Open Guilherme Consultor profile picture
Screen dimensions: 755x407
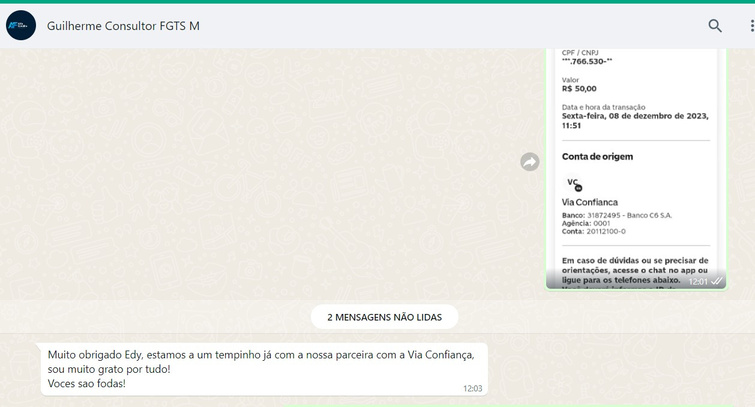[x=21, y=26]
